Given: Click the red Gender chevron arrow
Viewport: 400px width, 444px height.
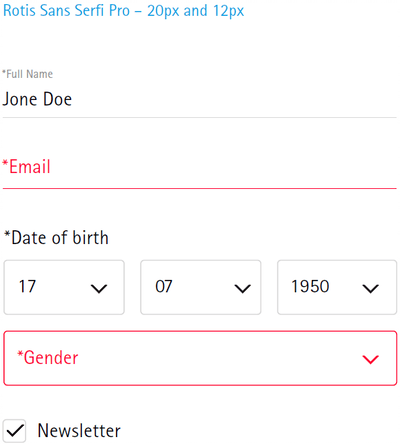Looking at the screenshot, I should coord(370,359).
